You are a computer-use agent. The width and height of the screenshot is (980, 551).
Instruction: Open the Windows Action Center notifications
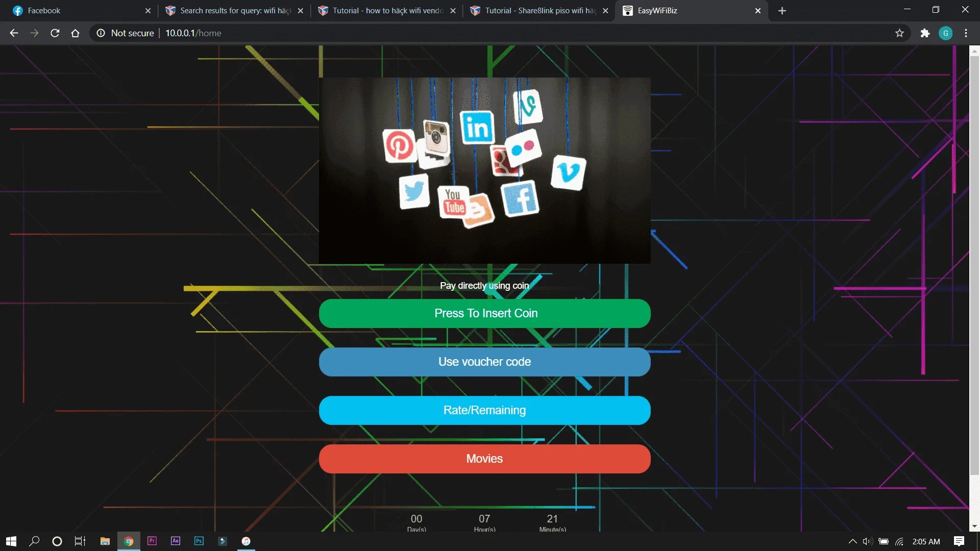(959, 541)
